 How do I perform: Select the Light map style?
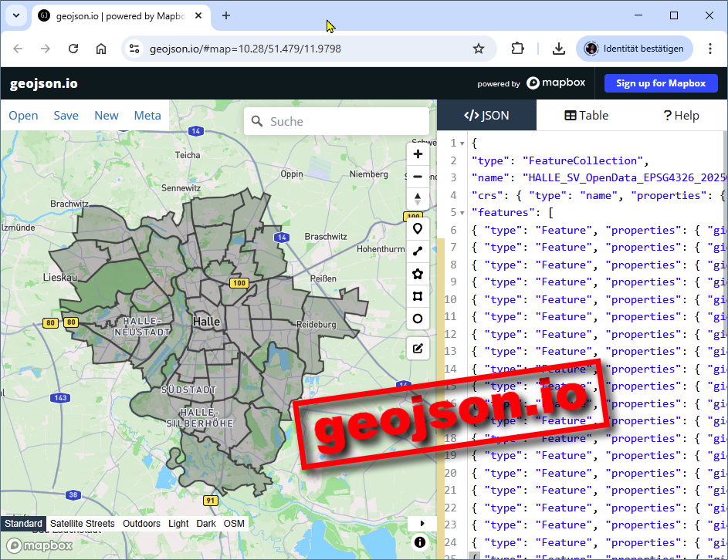coord(178,523)
